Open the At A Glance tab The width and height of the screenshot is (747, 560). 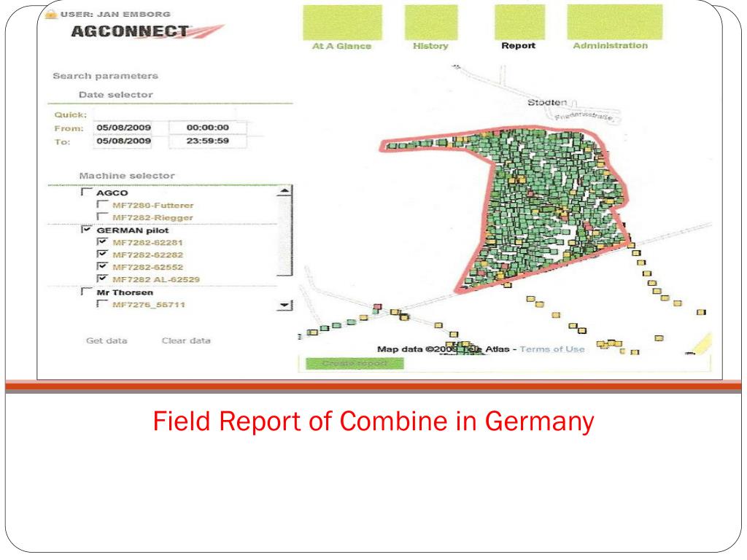click(x=341, y=46)
